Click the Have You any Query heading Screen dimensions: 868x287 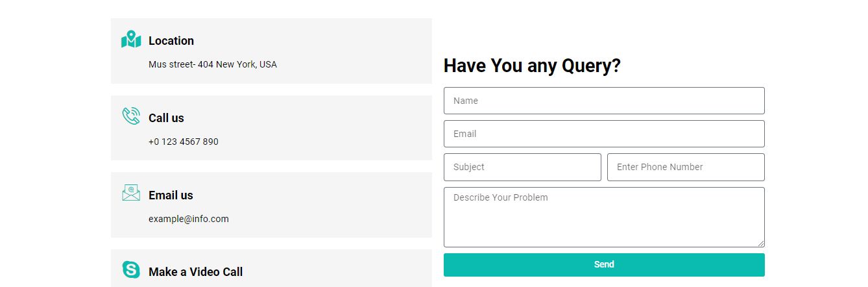pos(532,66)
